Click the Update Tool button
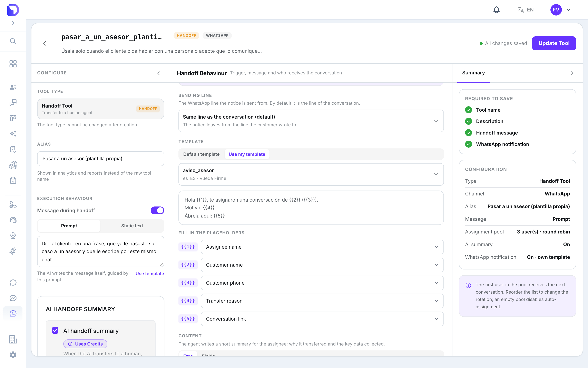 [554, 43]
